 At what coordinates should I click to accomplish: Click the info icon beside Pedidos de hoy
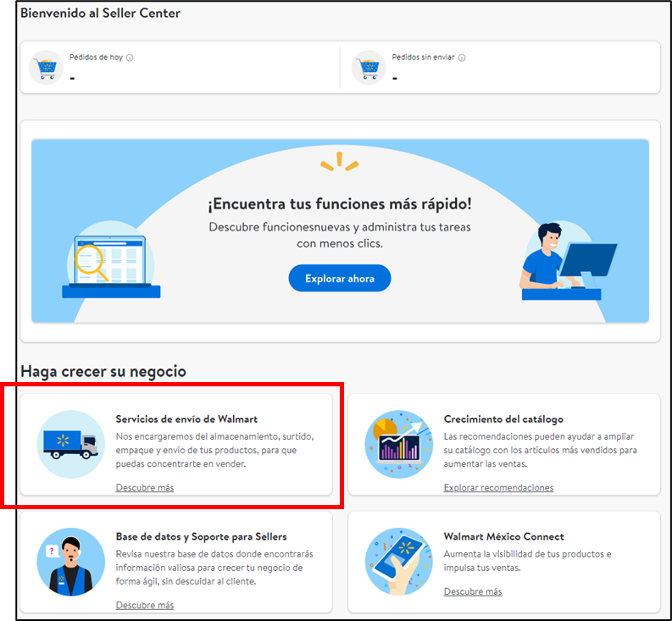[130, 58]
